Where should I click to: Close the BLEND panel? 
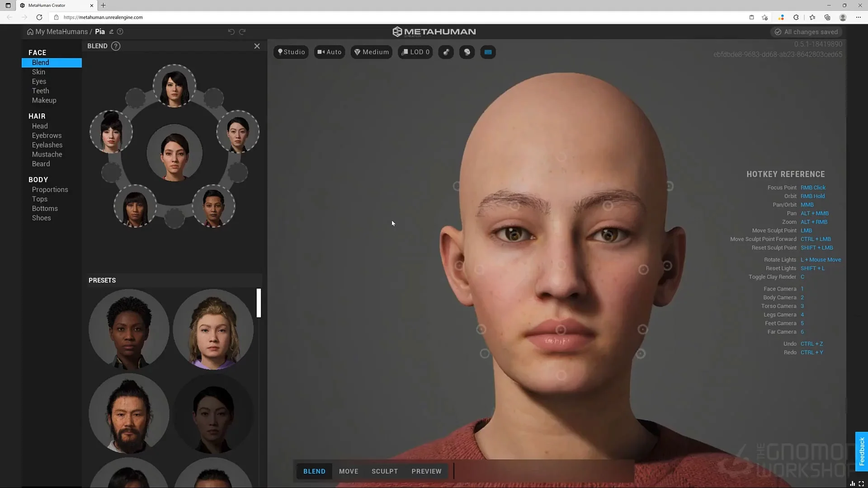pos(257,46)
